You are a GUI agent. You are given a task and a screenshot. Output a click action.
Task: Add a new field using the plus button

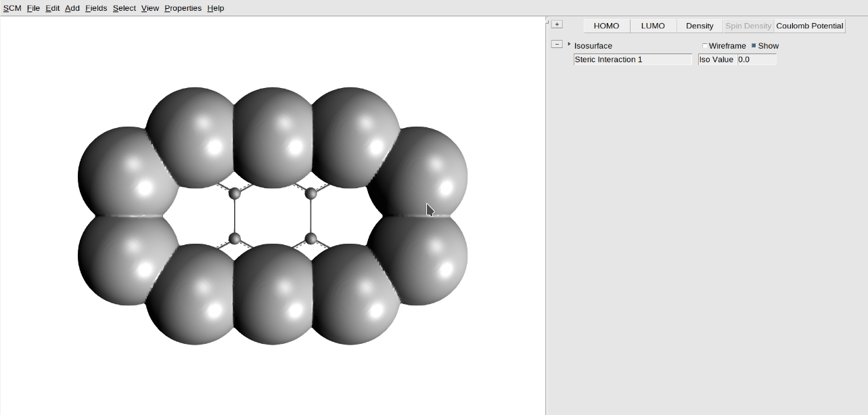(x=556, y=23)
